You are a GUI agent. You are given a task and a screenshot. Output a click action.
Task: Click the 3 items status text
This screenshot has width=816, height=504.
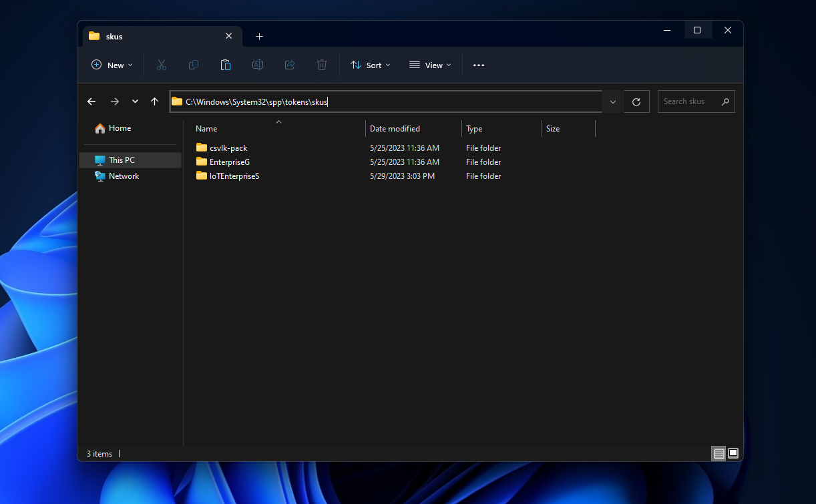(x=99, y=454)
